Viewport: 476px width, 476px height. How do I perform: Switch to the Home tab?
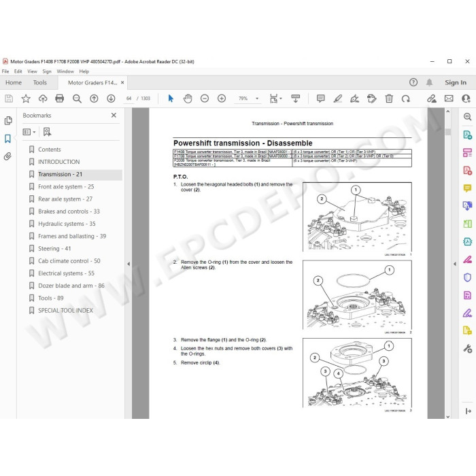coord(14,82)
